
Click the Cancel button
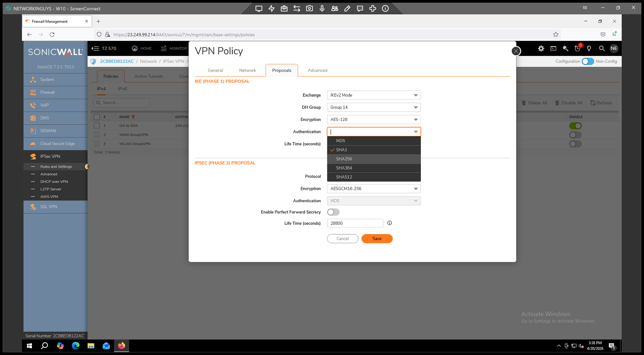[x=342, y=239]
